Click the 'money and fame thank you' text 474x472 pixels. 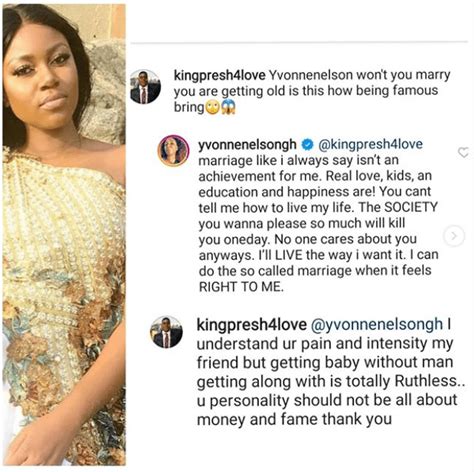click(x=294, y=419)
